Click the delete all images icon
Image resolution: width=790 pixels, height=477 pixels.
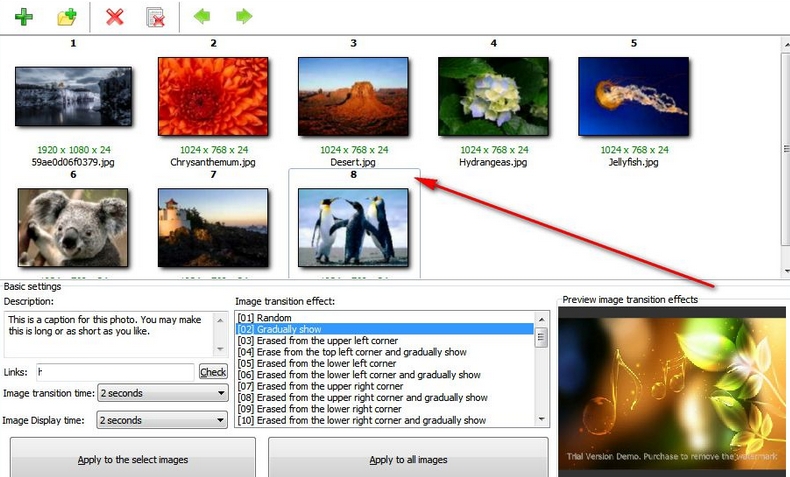pyautogui.click(x=156, y=16)
